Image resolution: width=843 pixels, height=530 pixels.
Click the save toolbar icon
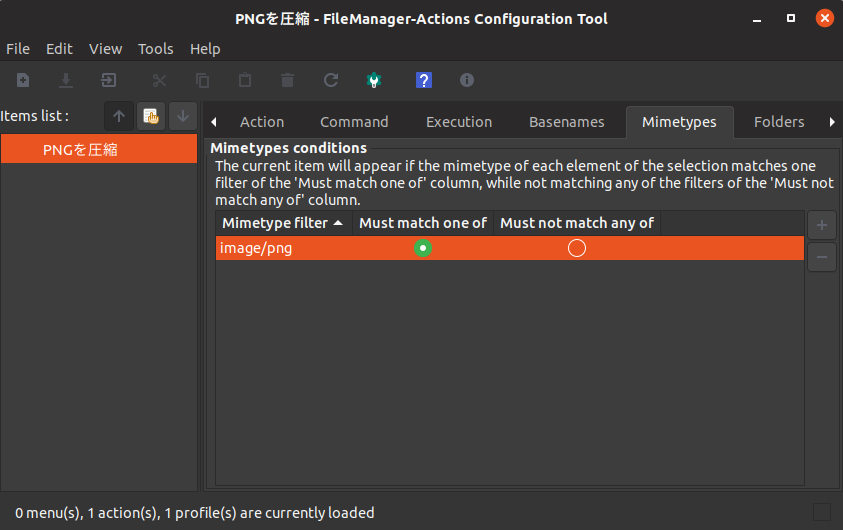66,80
